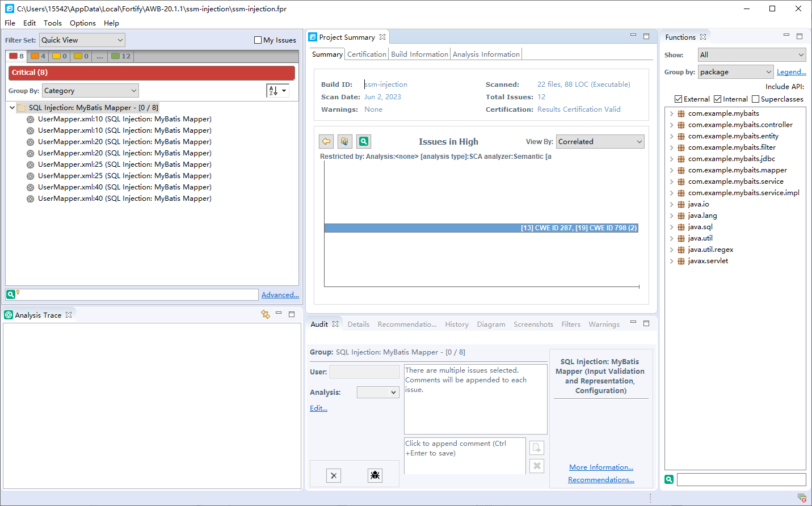Open the Filter Set Quick View dropdown

pyautogui.click(x=82, y=40)
